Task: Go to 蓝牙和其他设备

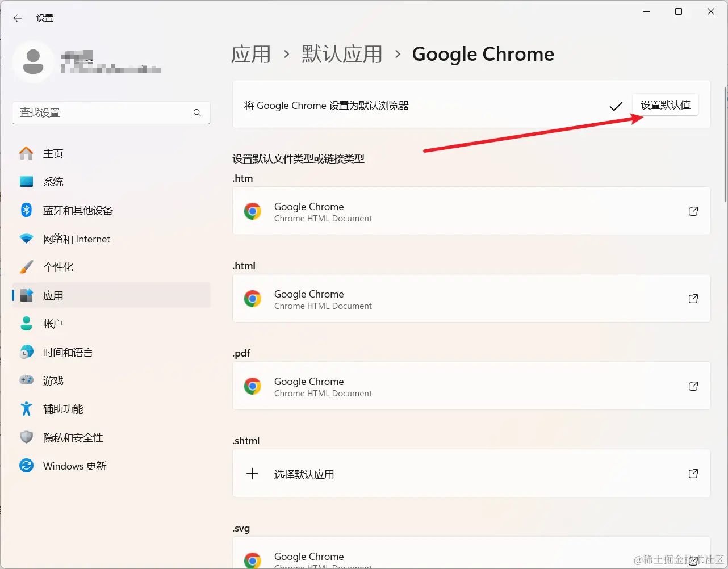Action: point(111,210)
